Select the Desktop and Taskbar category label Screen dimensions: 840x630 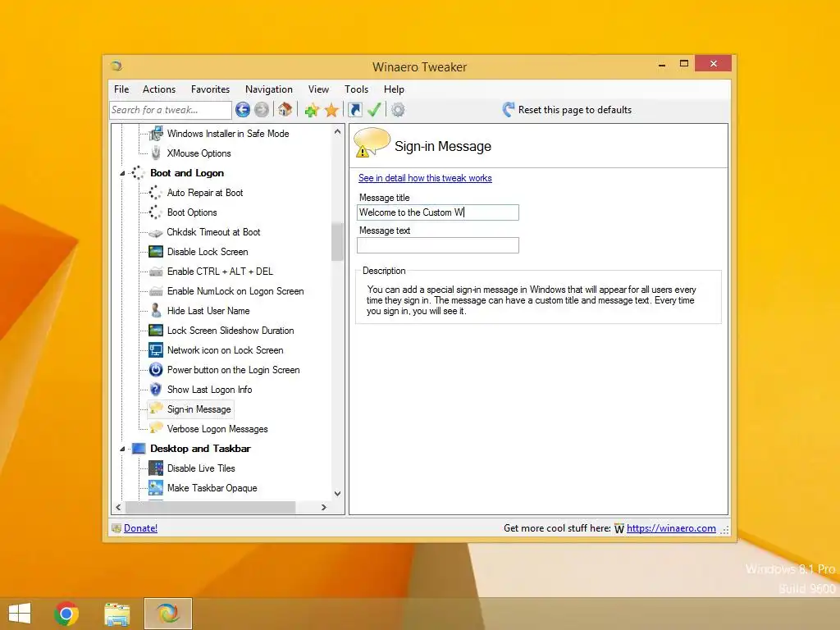pos(200,449)
